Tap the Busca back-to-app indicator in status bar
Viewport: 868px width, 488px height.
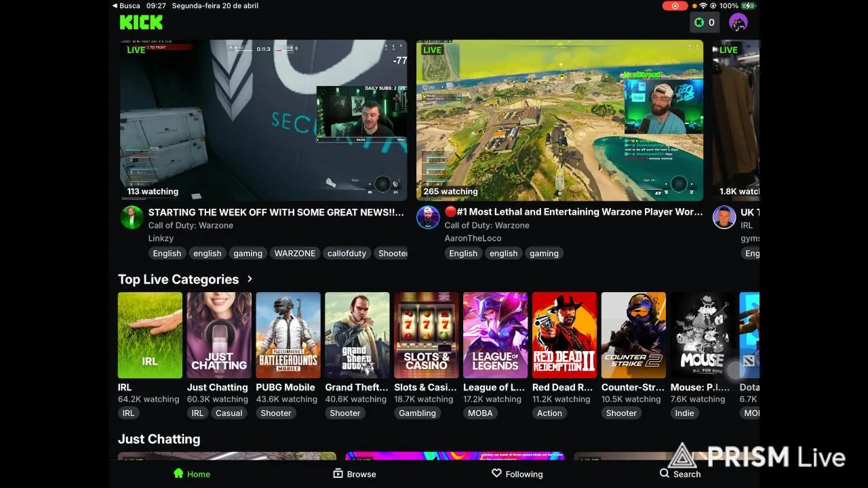click(126, 5)
